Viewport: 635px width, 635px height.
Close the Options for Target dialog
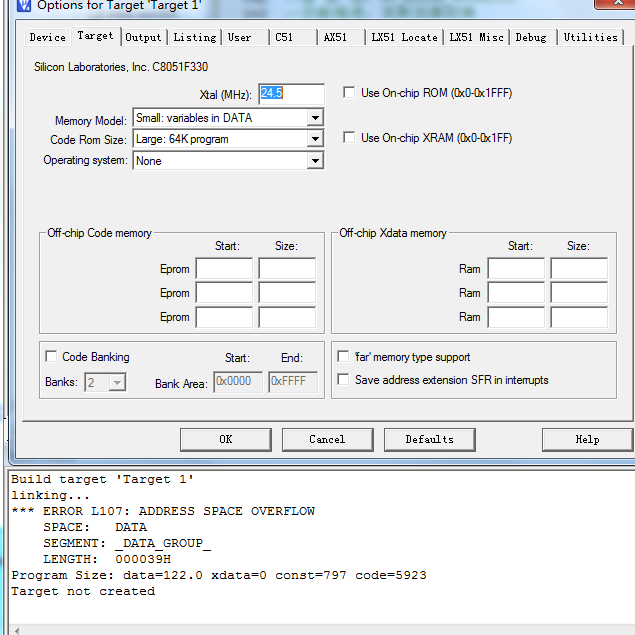click(x=616, y=3)
